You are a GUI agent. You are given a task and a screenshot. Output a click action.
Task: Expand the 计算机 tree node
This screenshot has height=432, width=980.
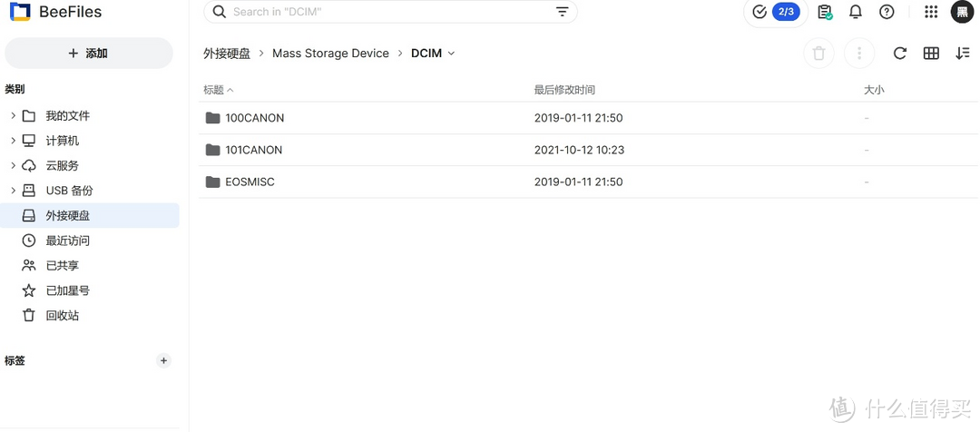click(13, 141)
